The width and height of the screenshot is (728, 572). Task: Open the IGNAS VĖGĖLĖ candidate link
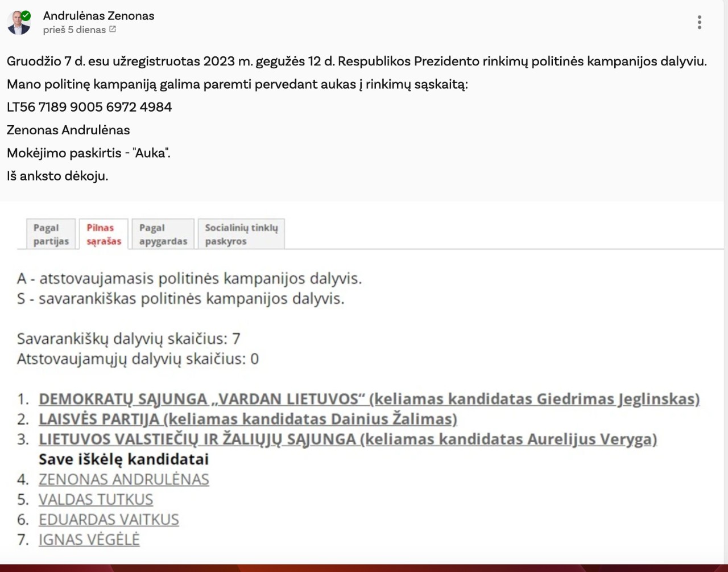(x=89, y=540)
